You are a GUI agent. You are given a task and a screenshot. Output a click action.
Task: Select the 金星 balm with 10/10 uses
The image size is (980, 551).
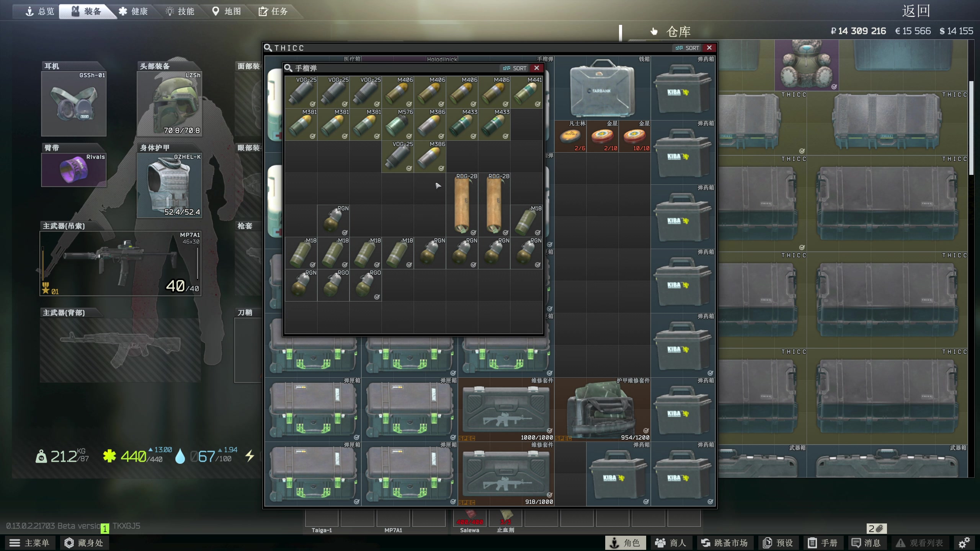635,136
